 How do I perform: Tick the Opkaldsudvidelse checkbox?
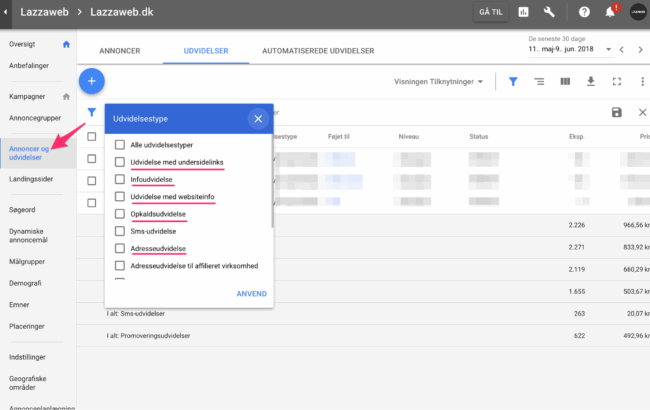click(120, 214)
